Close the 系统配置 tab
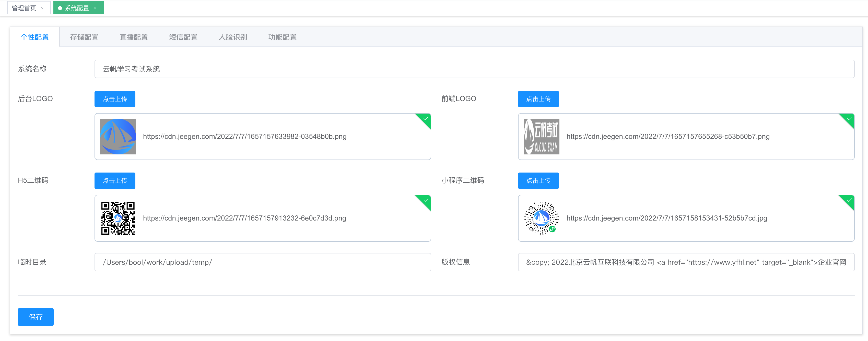The image size is (868, 341). coord(95,8)
